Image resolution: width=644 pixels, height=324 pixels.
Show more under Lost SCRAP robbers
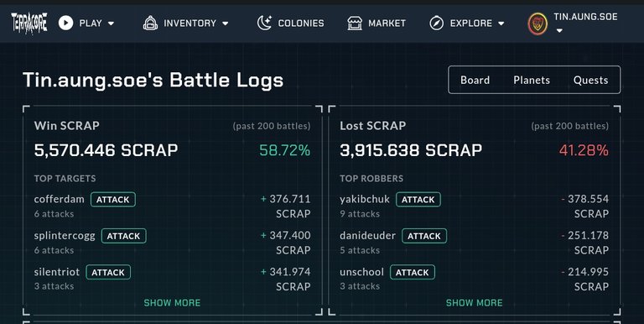[475, 303]
